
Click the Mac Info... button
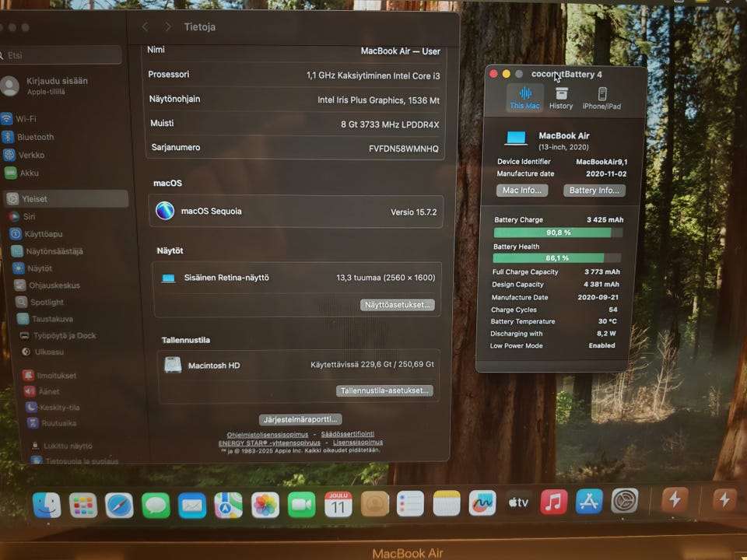522,190
